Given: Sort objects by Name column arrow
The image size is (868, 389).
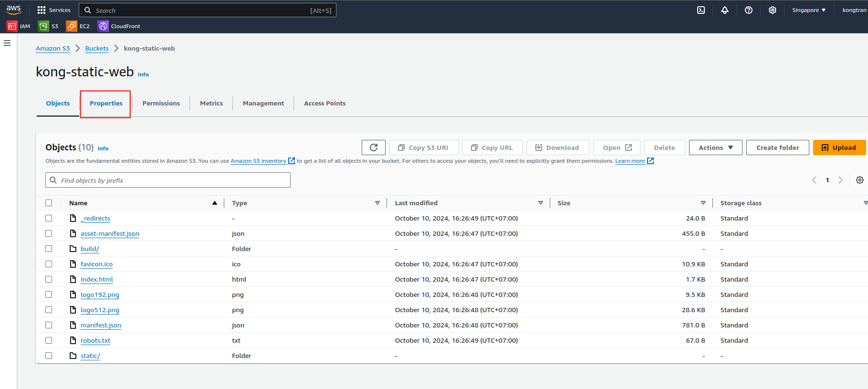Looking at the screenshot, I should coord(215,203).
